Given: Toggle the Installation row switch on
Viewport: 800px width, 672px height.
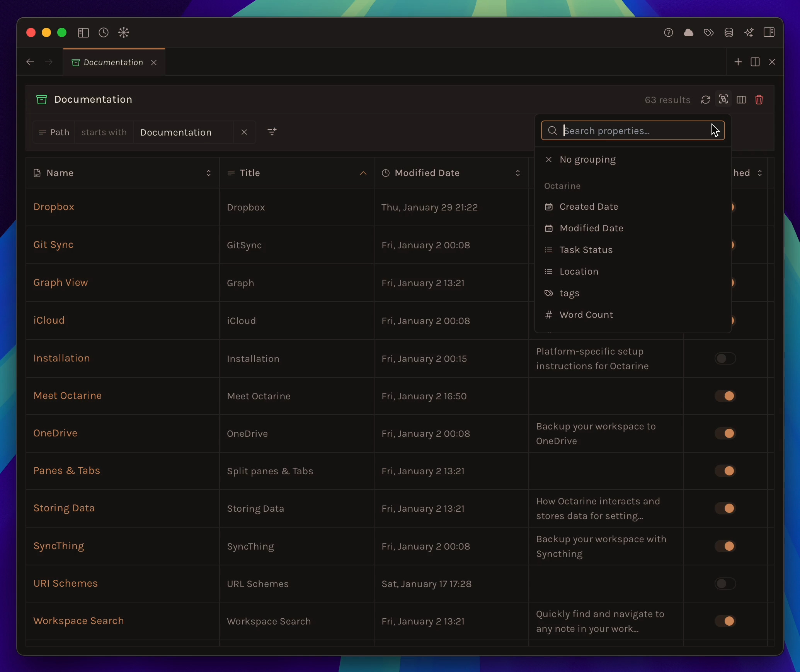Looking at the screenshot, I should tap(725, 358).
